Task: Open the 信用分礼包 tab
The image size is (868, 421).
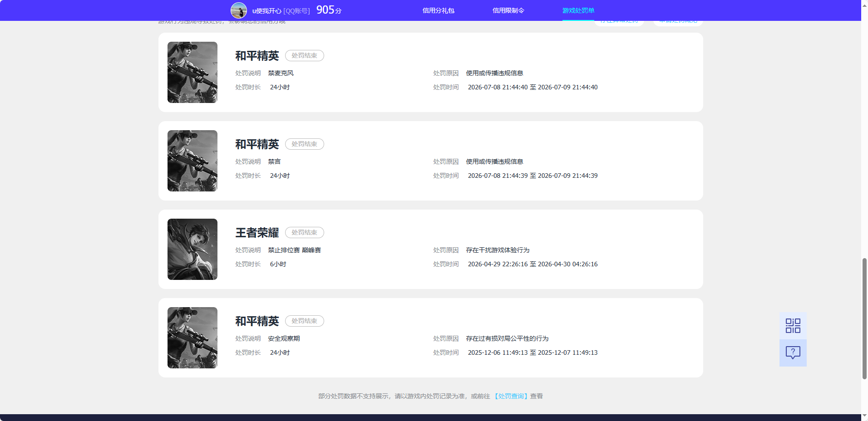Action: pos(438,10)
